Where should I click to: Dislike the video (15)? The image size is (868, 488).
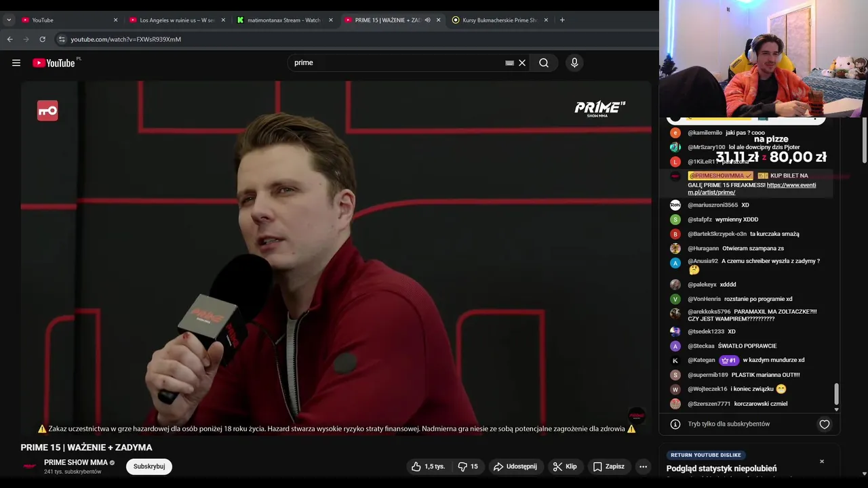click(468, 466)
